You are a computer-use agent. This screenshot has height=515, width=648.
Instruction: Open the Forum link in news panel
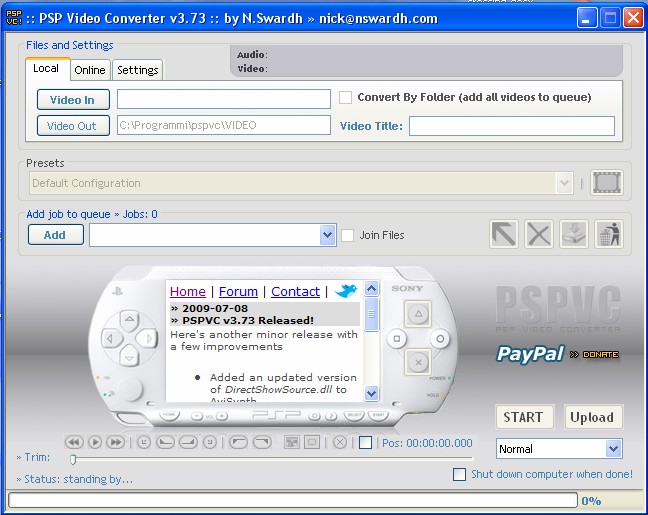tap(238, 291)
